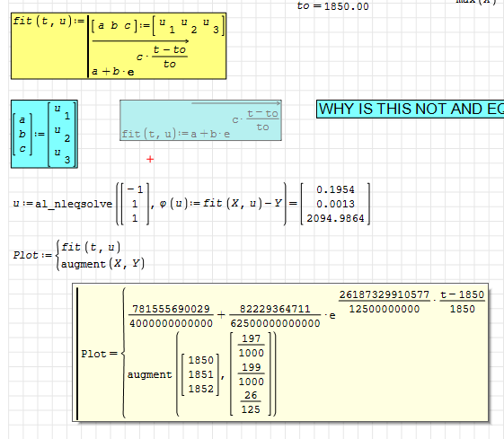The image size is (504, 439).
Task: Click the fraction 199/1000 in result
Action: pos(251,374)
